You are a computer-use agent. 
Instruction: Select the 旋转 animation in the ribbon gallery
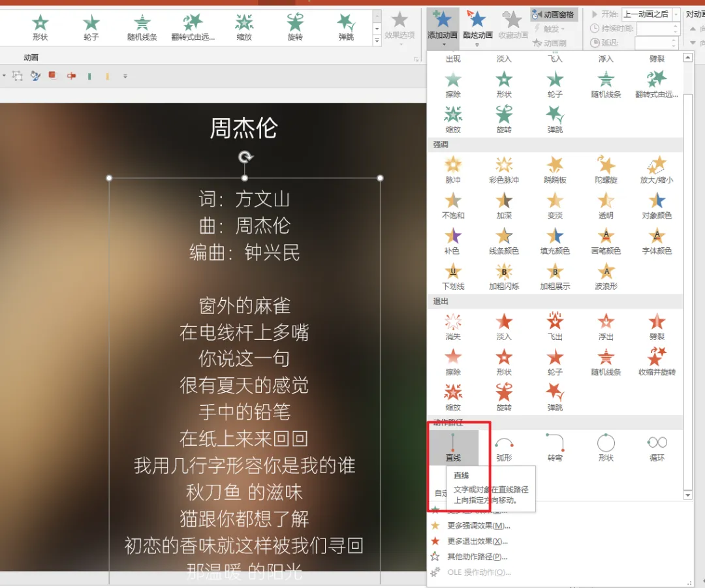pyautogui.click(x=295, y=27)
